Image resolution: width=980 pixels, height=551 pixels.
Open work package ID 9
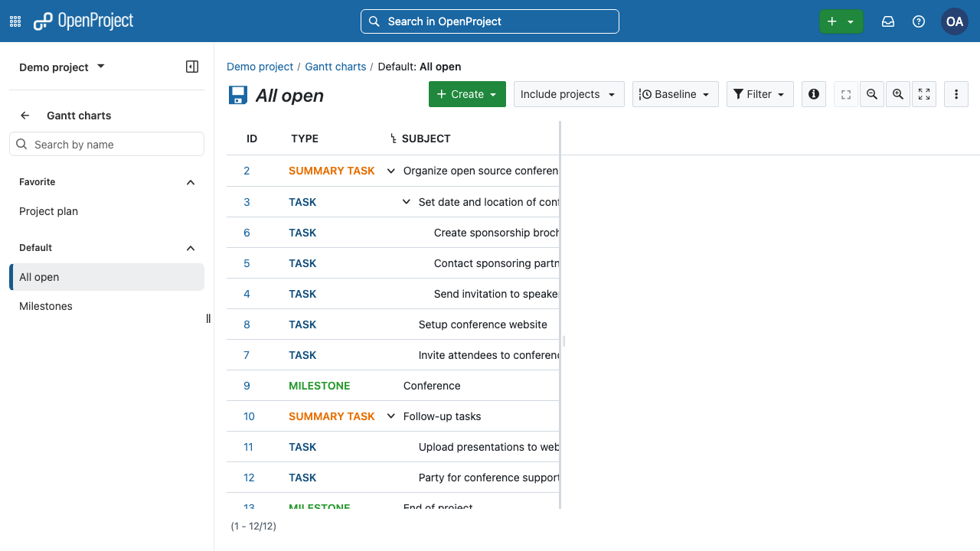(x=247, y=386)
